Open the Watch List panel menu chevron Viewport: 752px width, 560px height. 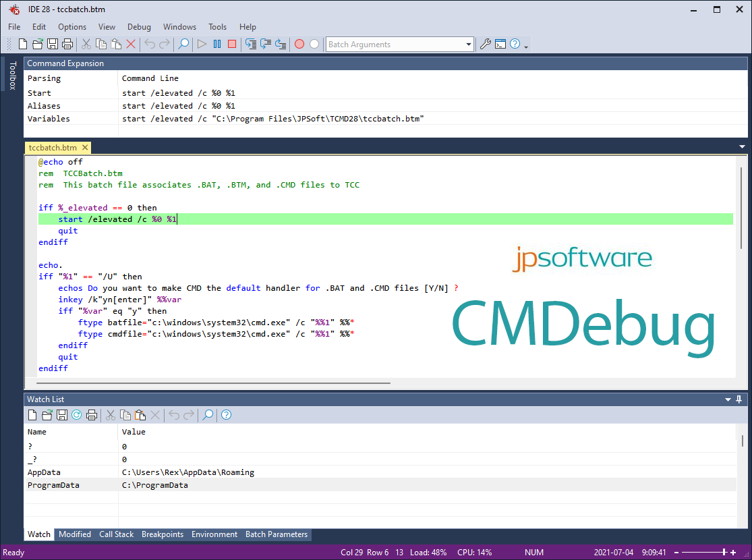coord(728,399)
